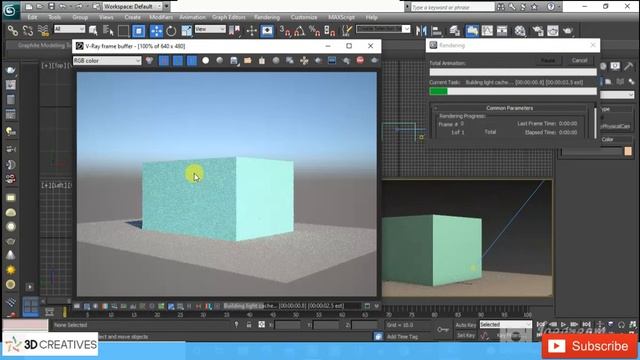Click the Current Task green progress bar
Screen dimensions: 640x360
[x=513, y=92]
